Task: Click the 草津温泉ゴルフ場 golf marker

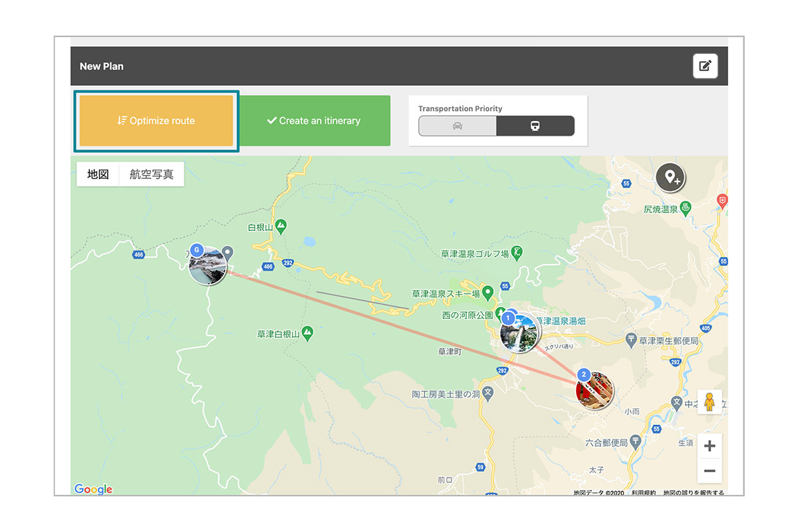Action: pos(518,253)
